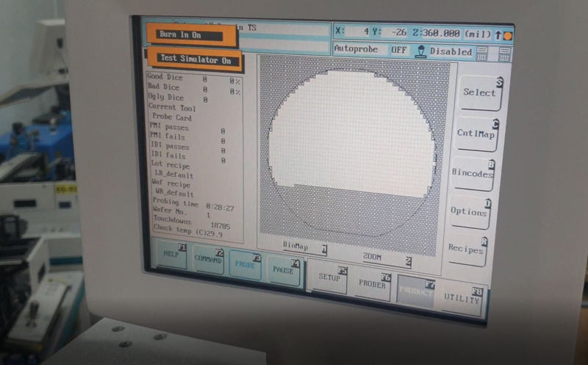Click the Good Dice row
588x365 pixels.
(193, 79)
